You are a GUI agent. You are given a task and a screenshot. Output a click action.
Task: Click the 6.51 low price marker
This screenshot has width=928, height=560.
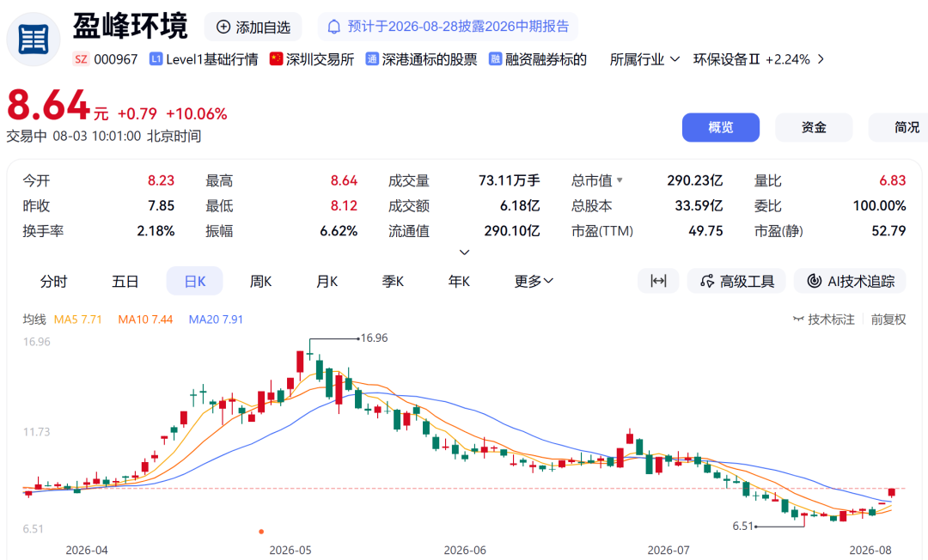[742, 526]
